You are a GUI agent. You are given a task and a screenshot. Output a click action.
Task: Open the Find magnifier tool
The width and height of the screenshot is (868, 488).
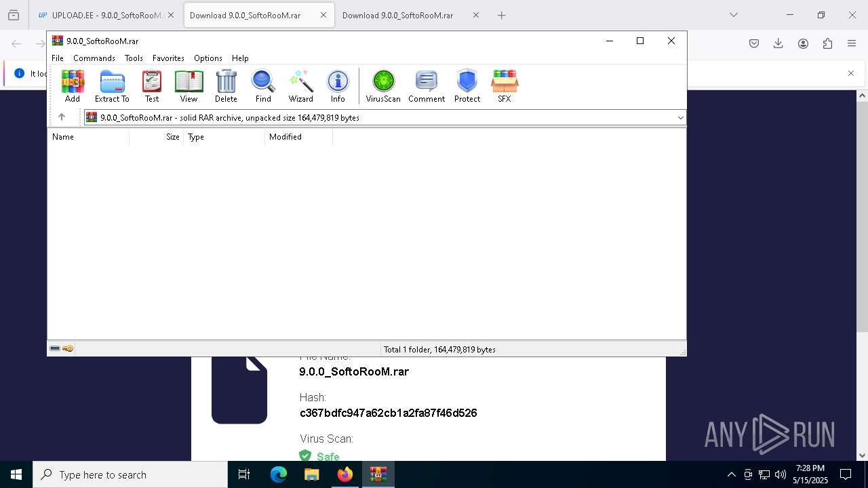pyautogui.click(x=263, y=85)
